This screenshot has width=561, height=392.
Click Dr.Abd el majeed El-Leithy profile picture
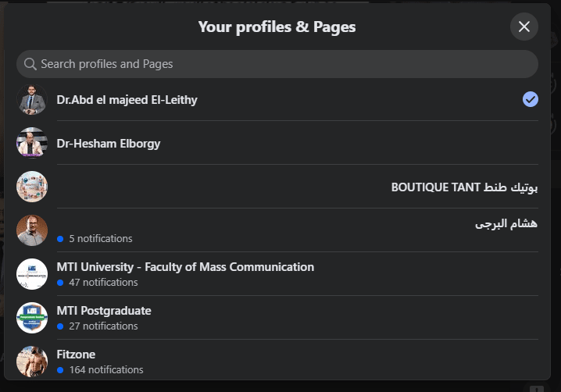pos(32,100)
